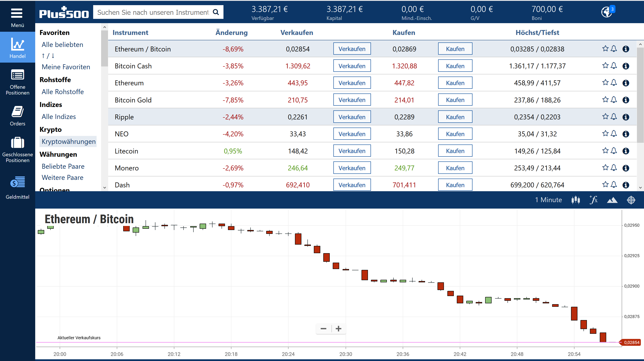Sort by Instrument column header
This screenshot has height=361, width=644.
(x=130, y=32)
